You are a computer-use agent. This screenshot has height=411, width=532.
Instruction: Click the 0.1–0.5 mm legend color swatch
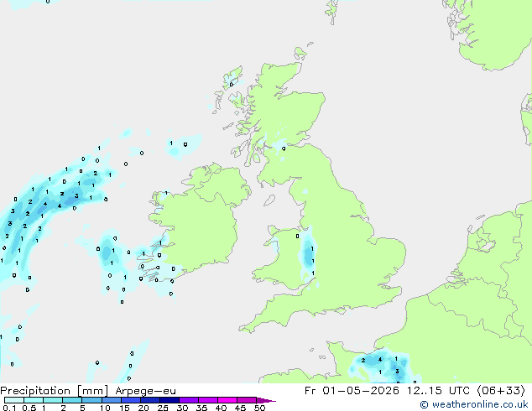[14, 400]
